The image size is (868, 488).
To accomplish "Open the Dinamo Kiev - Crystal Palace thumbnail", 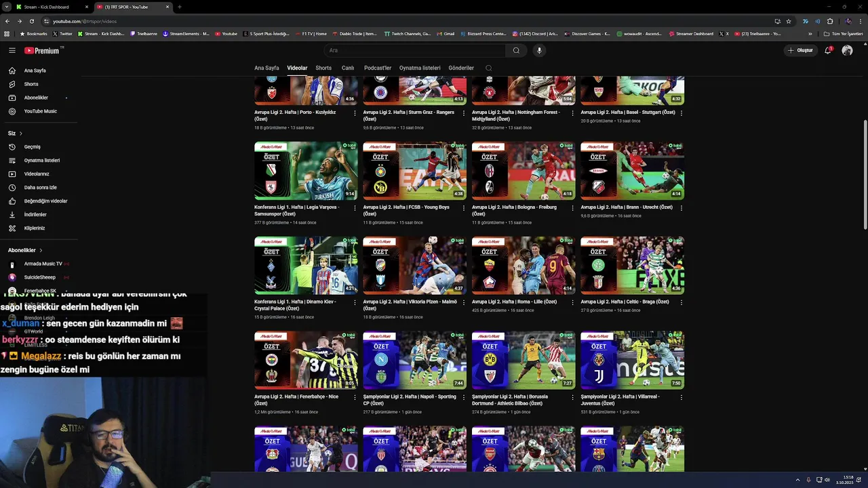I will pos(306,266).
